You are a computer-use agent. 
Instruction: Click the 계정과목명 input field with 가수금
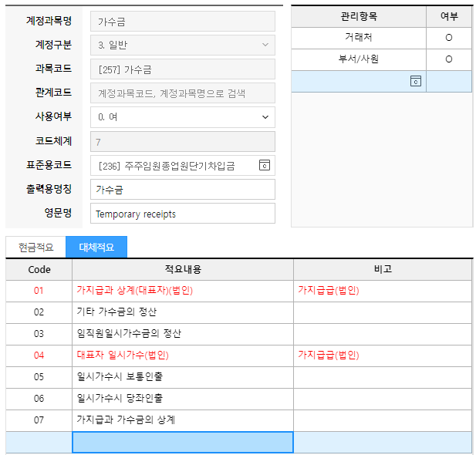183,22
